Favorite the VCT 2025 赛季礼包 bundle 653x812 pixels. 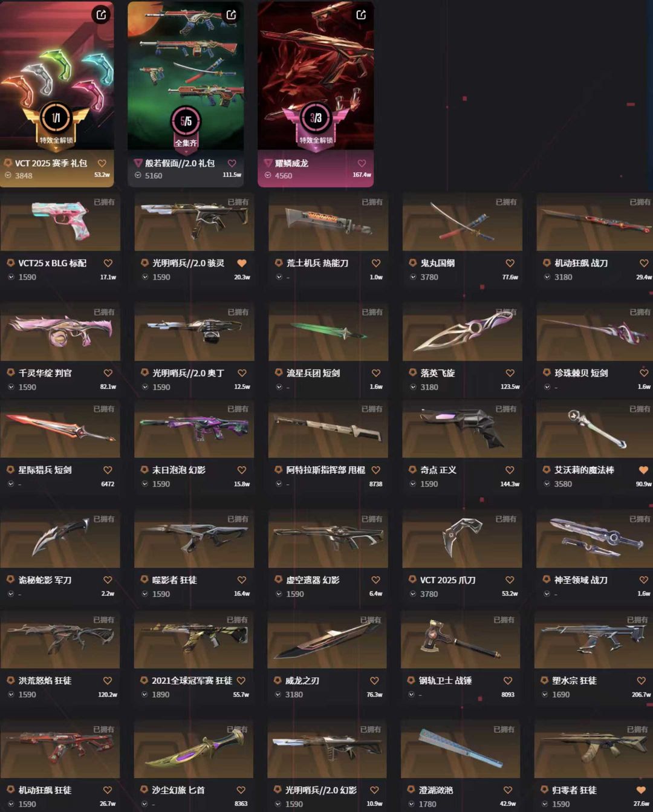click(102, 163)
